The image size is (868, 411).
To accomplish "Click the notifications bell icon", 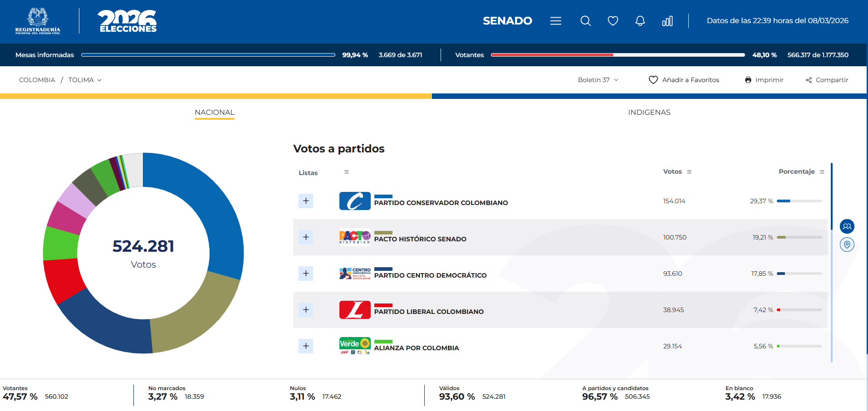I will 640,21.
